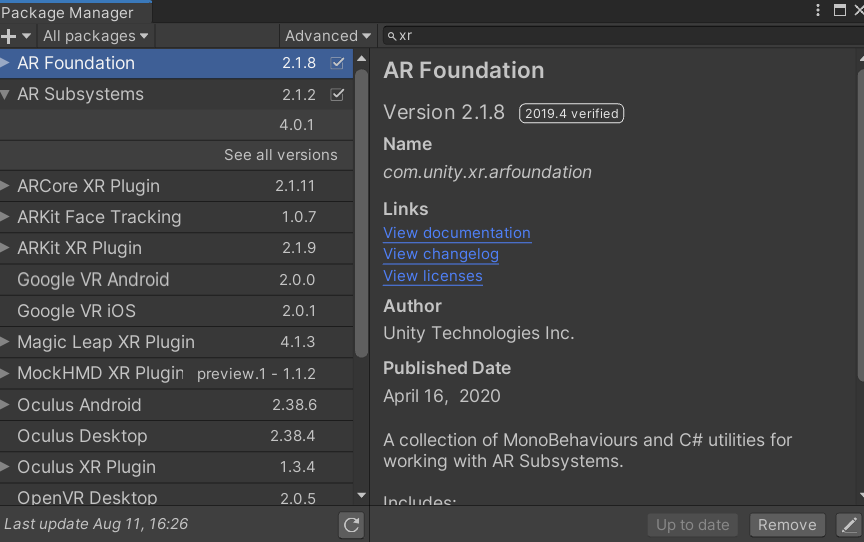Open View changelog link
This screenshot has height=542, width=864.
441,254
